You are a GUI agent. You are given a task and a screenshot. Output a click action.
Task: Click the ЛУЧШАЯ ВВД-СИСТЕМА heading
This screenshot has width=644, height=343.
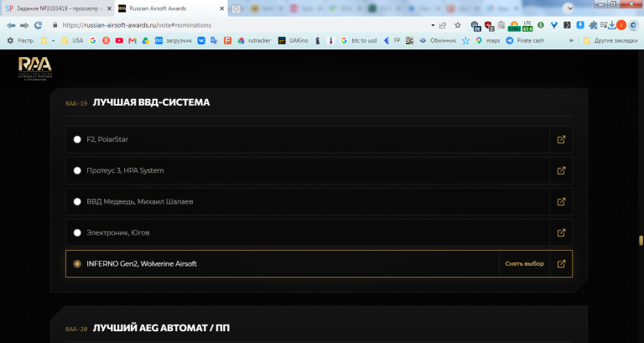(151, 102)
